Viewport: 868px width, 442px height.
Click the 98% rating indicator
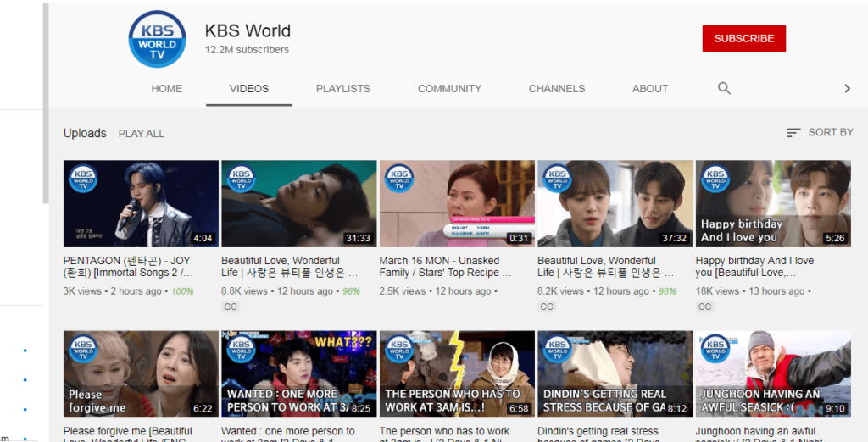click(667, 291)
